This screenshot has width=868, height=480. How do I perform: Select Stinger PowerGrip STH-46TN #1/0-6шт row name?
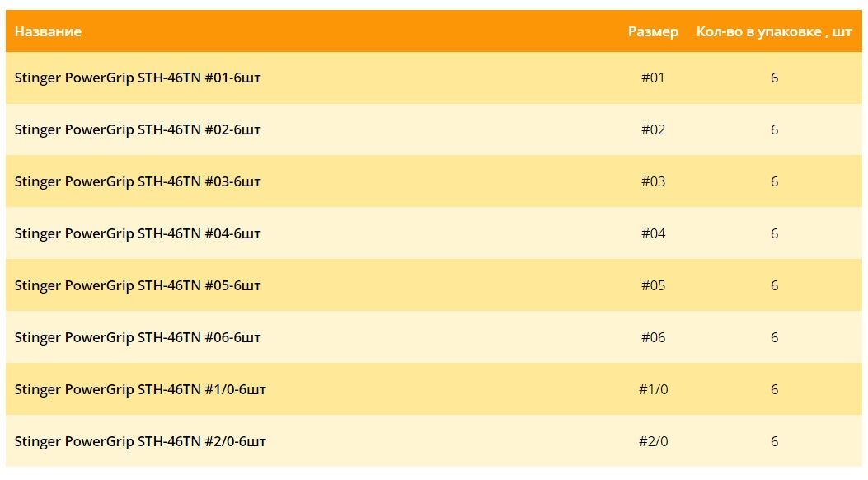[x=140, y=390]
